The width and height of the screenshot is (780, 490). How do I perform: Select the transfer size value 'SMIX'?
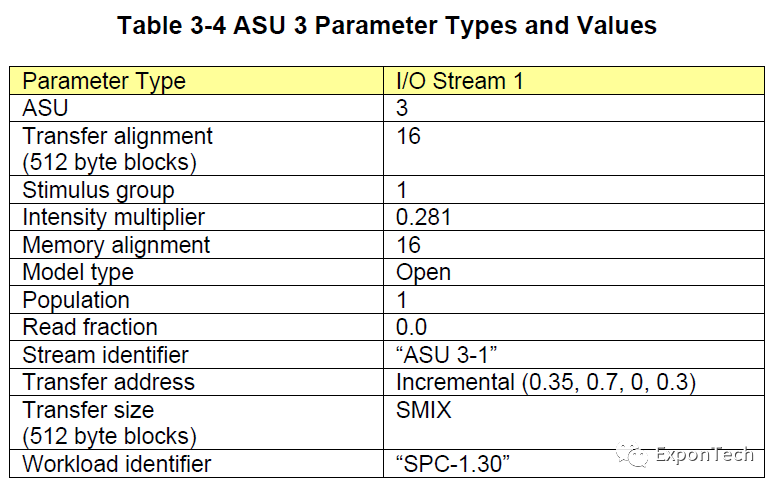[423, 409]
